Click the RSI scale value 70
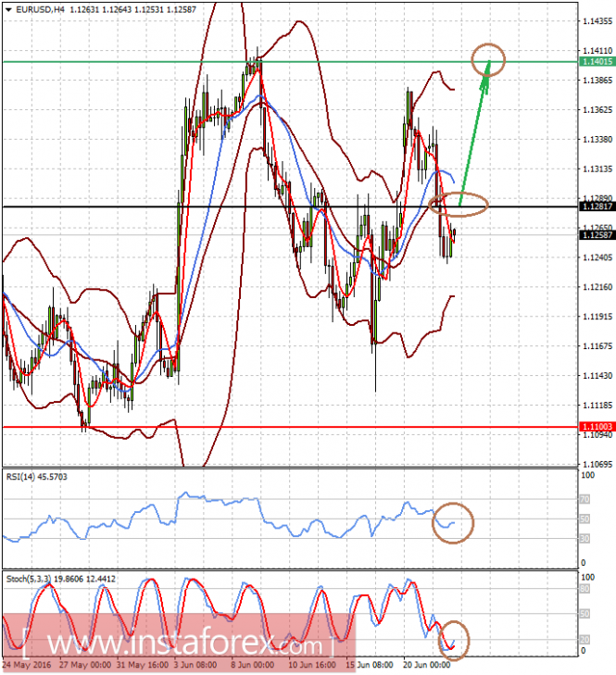 (x=585, y=499)
